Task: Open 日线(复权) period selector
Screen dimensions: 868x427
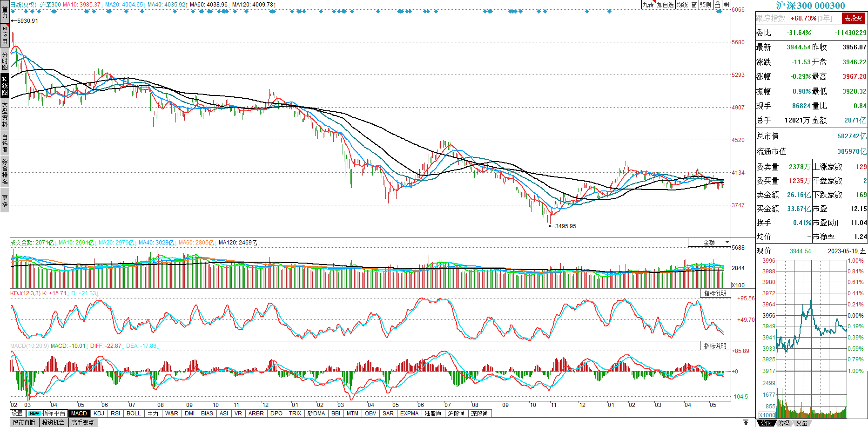Action: pos(23,5)
